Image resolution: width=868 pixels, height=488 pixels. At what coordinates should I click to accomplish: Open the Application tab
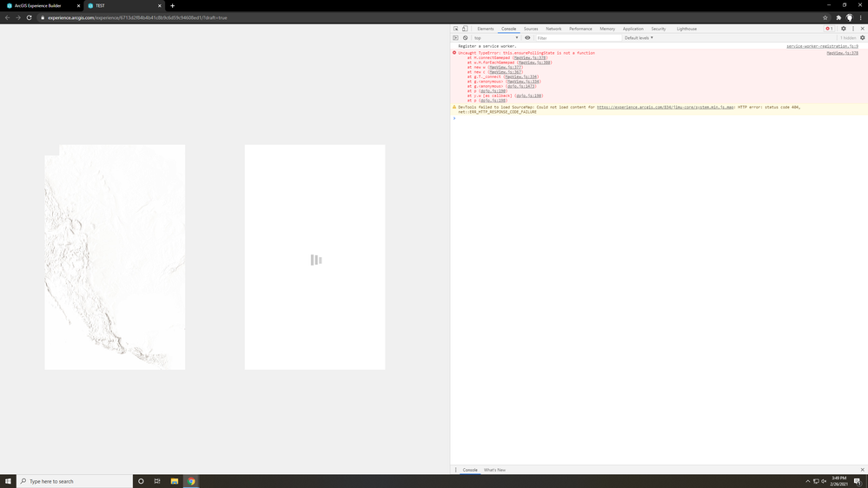tap(633, 29)
